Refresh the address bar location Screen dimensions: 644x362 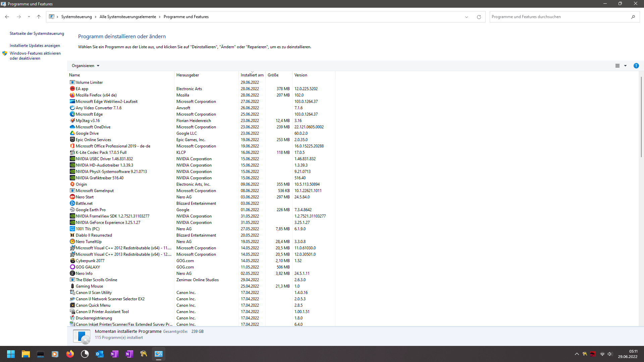coord(479,17)
